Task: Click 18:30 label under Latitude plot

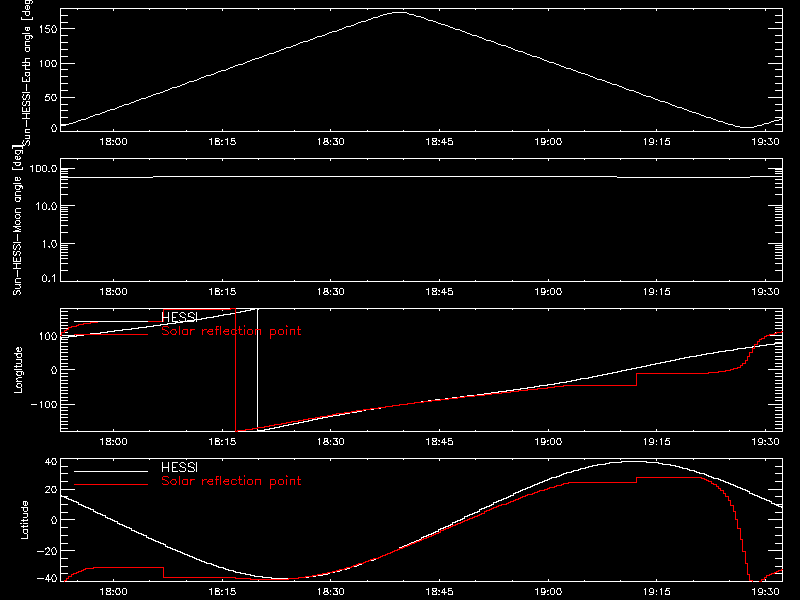Action: point(331,592)
